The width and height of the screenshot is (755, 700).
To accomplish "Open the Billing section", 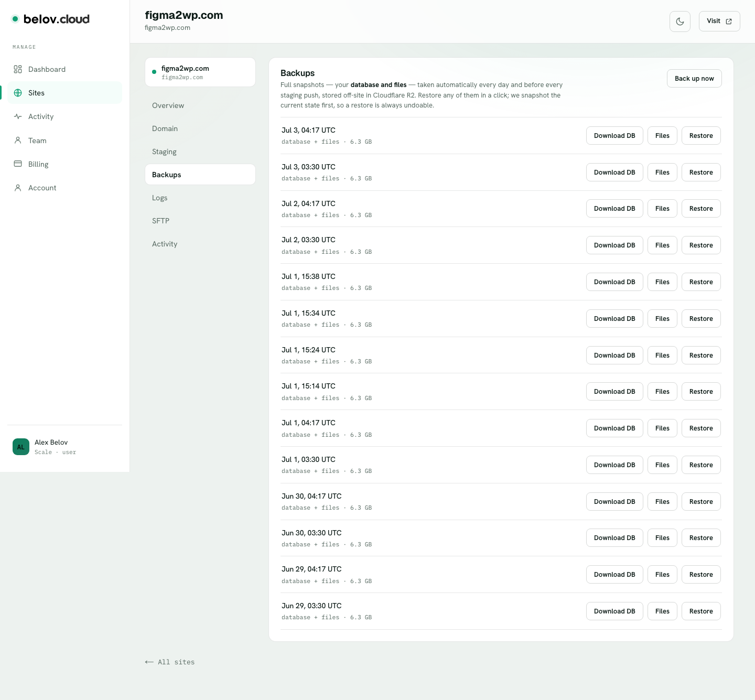I will (64, 164).
